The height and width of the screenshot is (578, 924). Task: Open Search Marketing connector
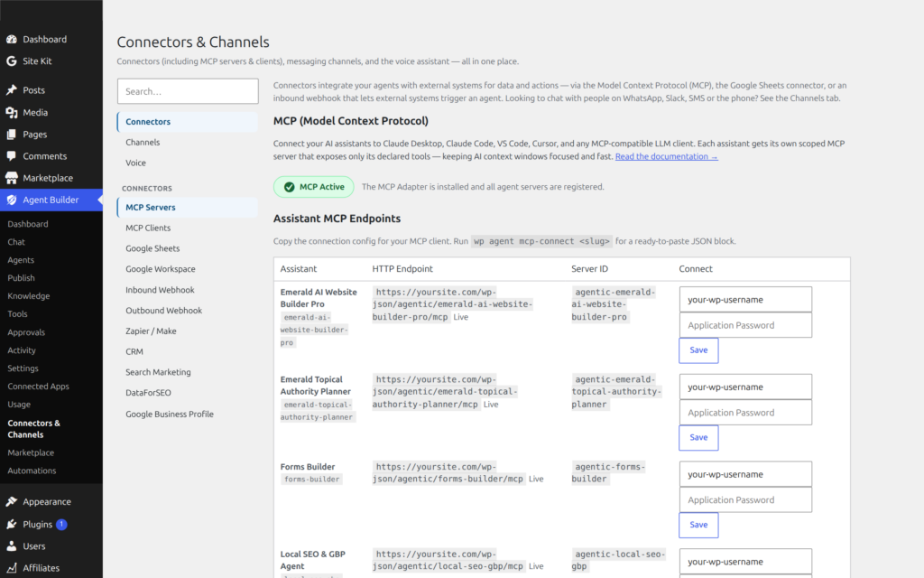click(x=188, y=372)
